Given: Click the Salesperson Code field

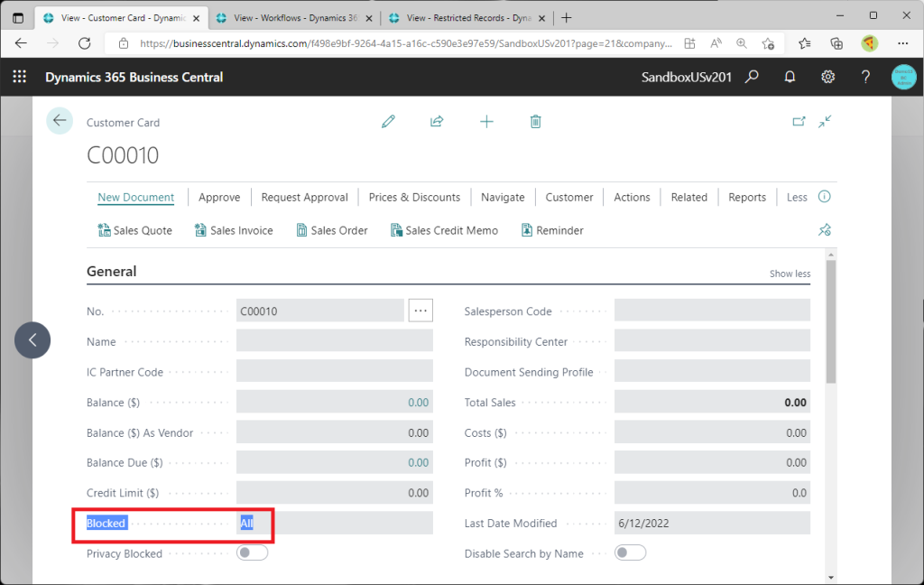Looking at the screenshot, I should coord(712,311).
